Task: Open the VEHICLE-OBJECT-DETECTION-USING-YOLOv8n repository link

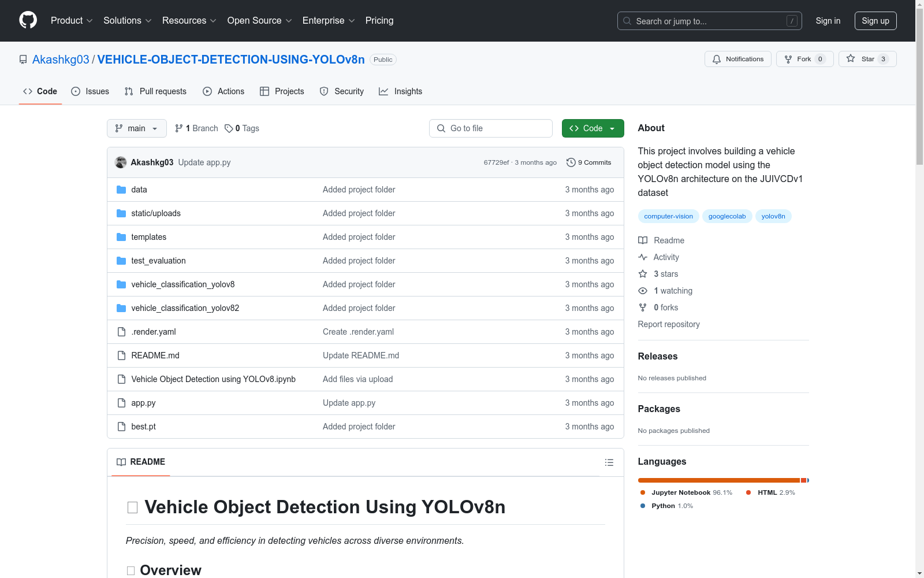Action: coord(231,60)
